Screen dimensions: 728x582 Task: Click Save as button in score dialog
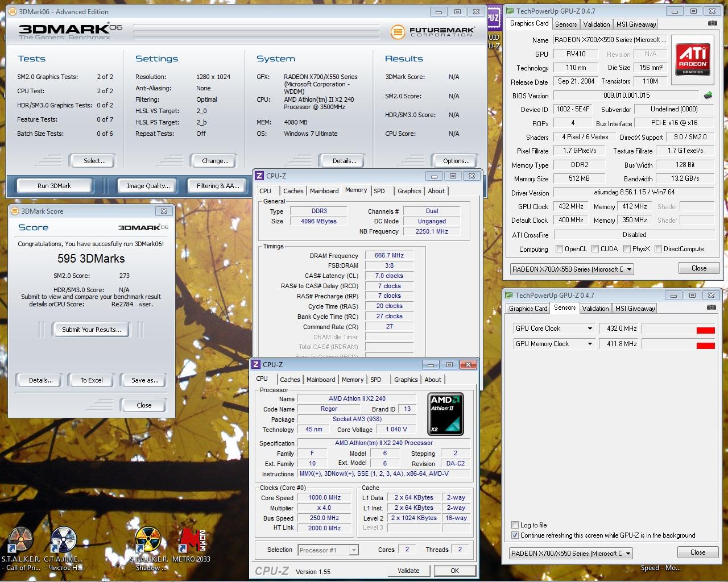tap(144, 380)
